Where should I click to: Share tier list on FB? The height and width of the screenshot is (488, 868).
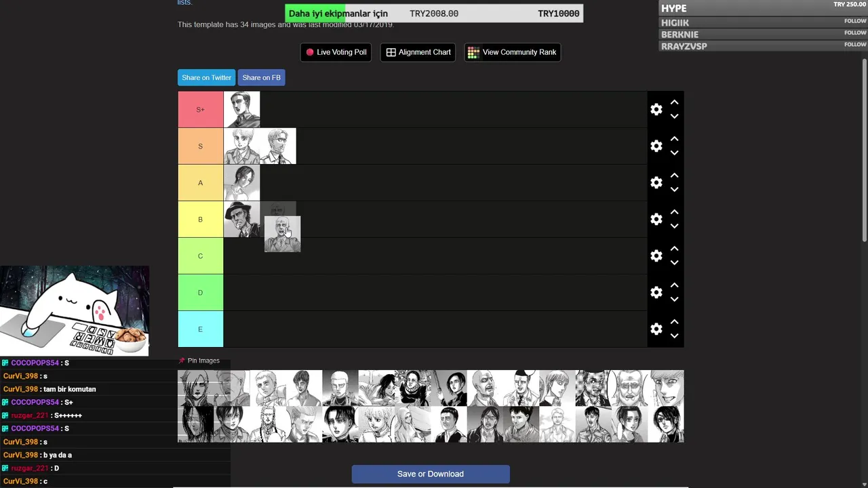(x=261, y=77)
